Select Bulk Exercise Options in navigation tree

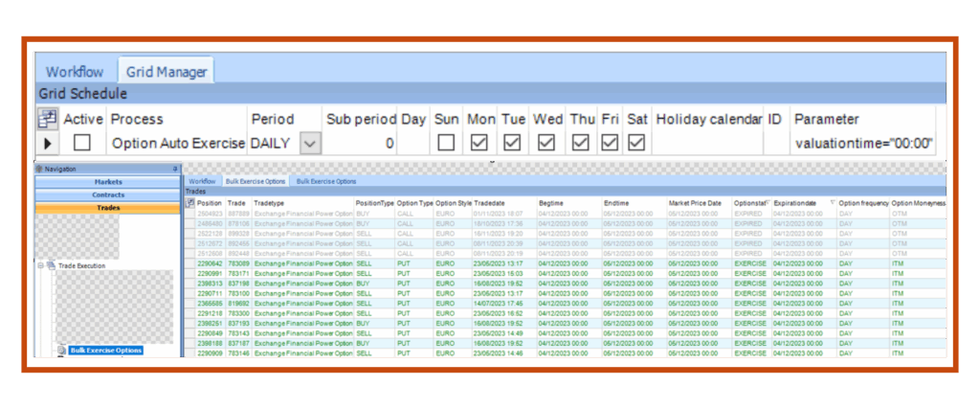(105, 351)
